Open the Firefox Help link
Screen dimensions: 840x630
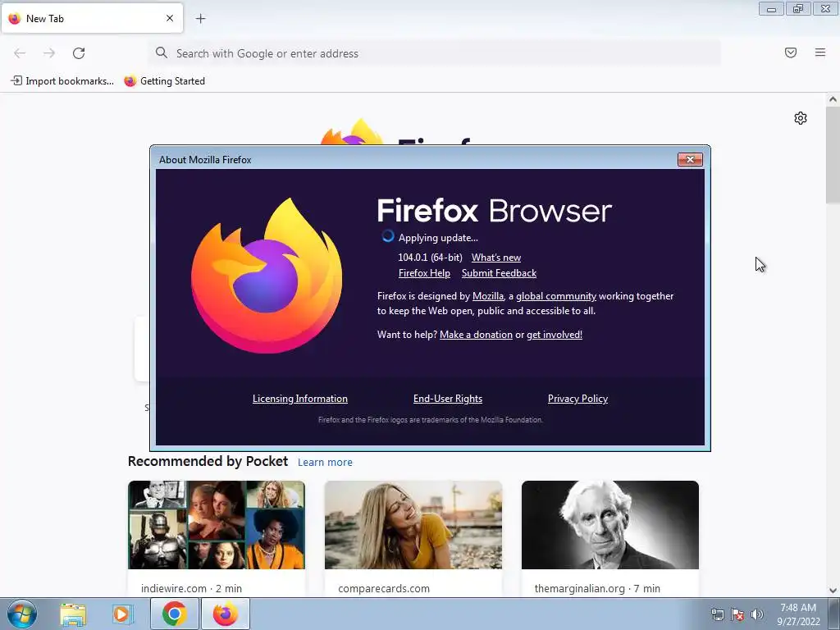[x=424, y=273]
